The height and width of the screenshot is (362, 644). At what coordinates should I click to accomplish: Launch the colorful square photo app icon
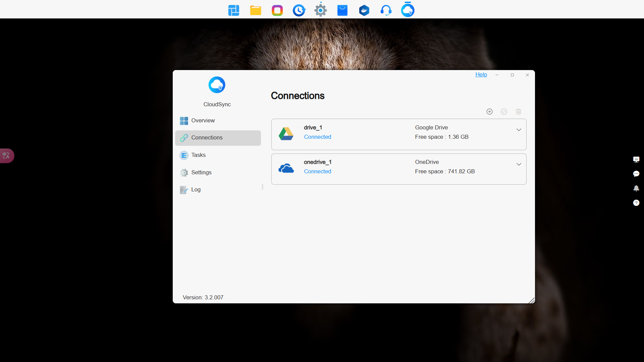277,10
